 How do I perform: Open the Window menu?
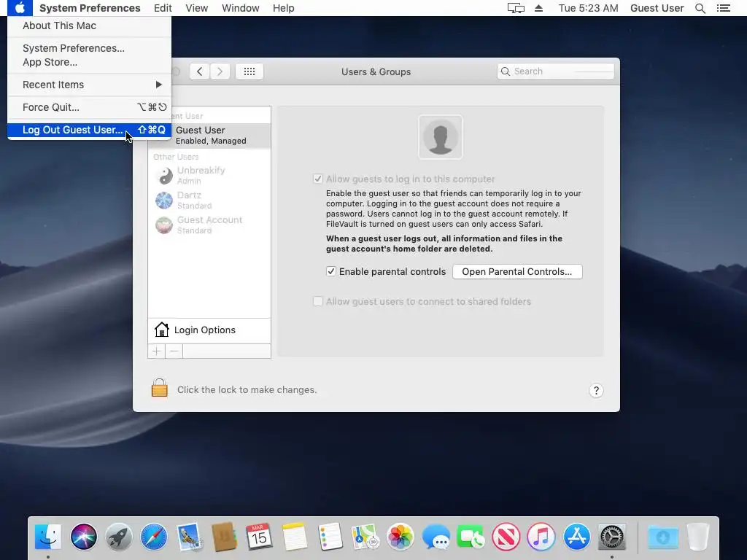click(241, 8)
